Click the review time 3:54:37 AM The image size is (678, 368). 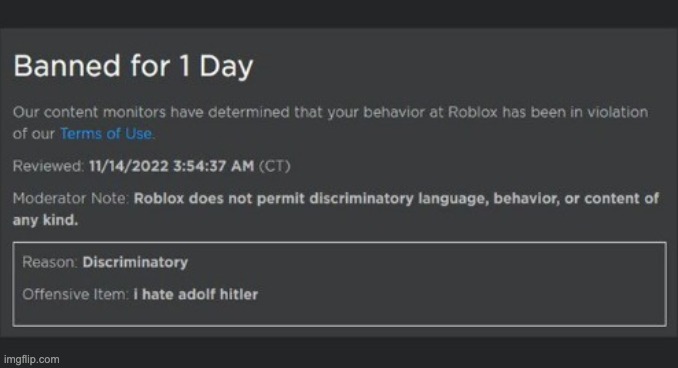click(x=214, y=166)
